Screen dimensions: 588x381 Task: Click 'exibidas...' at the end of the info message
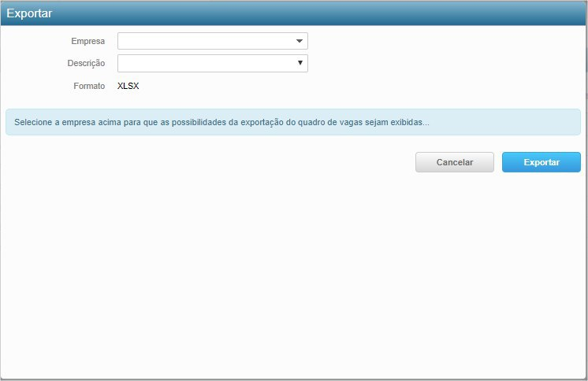pos(410,123)
